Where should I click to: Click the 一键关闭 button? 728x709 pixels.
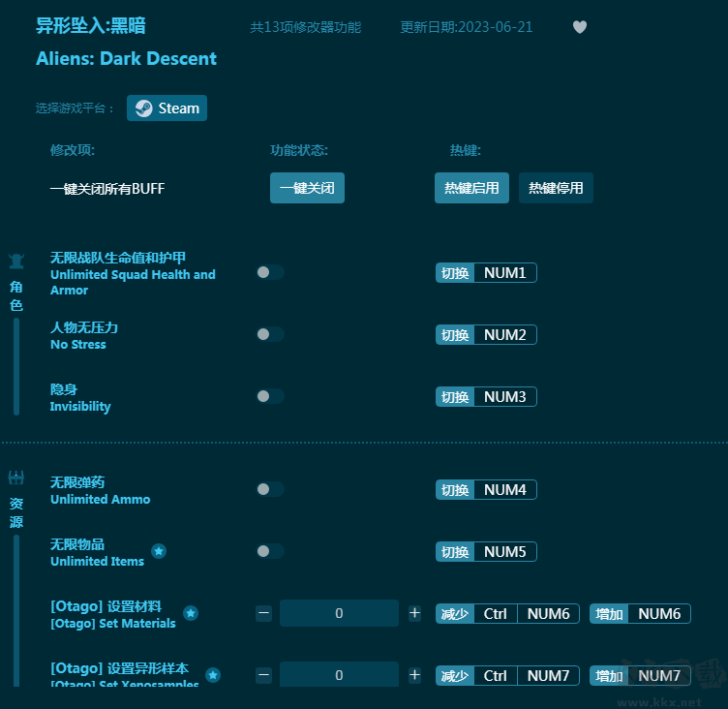click(x=307, y=188)
